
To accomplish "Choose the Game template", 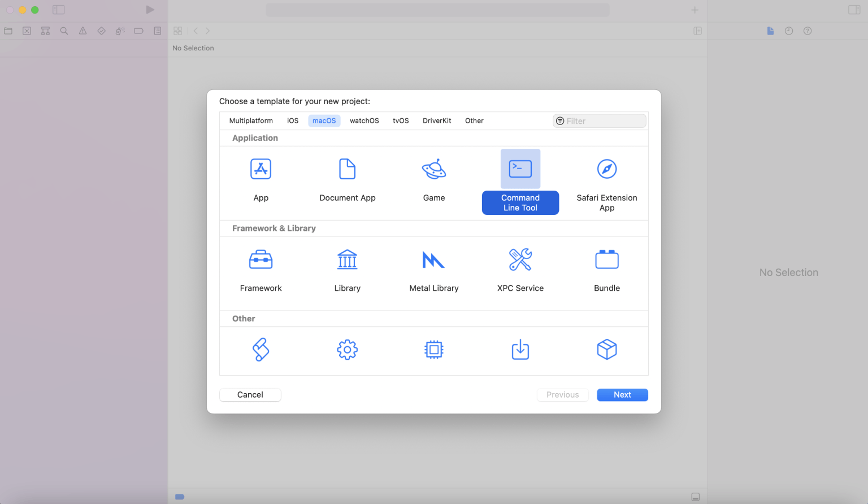I will point(434,179).
